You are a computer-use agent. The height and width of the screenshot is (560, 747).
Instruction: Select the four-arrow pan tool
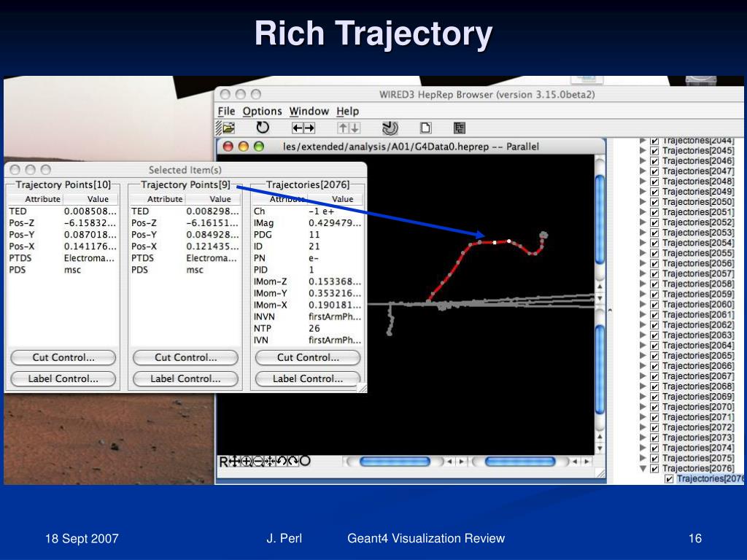235,461
